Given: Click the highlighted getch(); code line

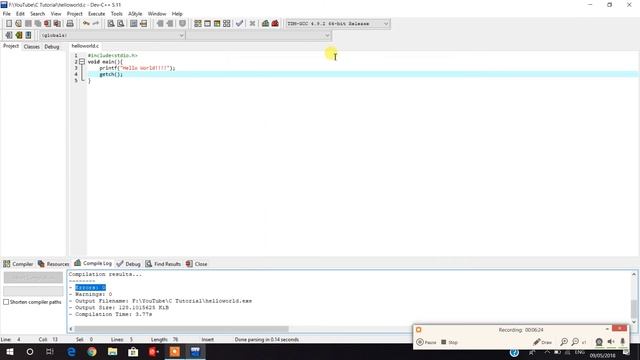Looking at the screenshot, I should [362, 74].
